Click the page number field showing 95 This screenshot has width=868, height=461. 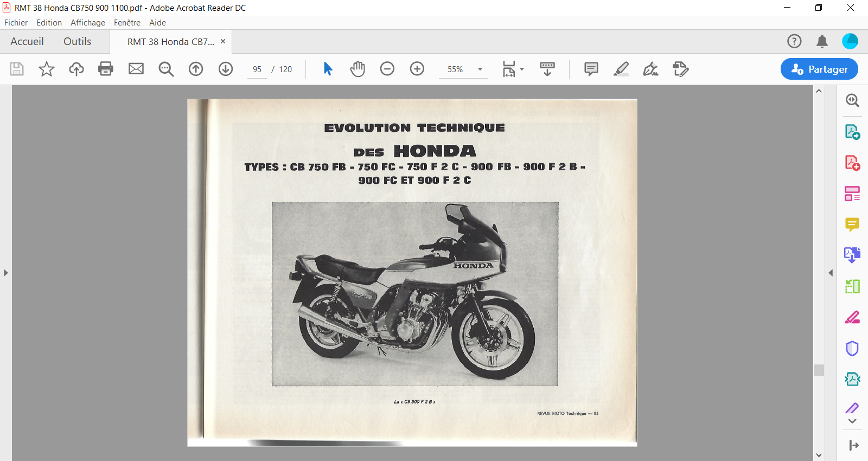(257, 69)
